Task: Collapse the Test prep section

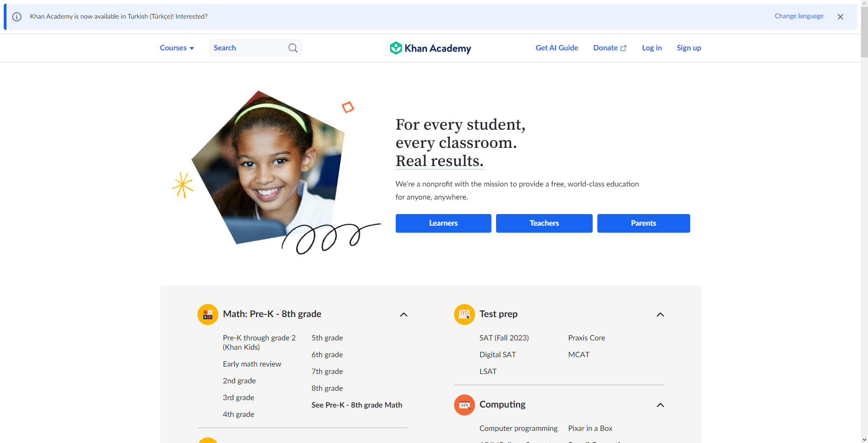Action: click(x=660, y=315)
